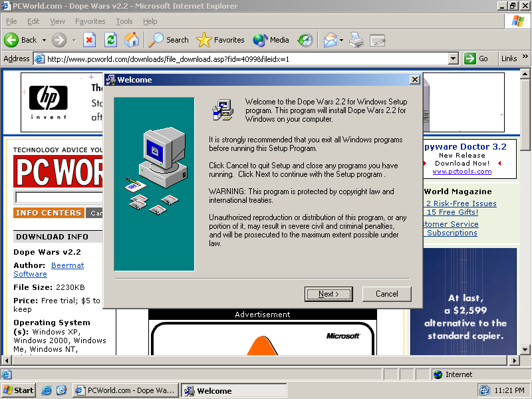Open the Start menu
Screen dimensions: 532x399
(x=19, y=390)
